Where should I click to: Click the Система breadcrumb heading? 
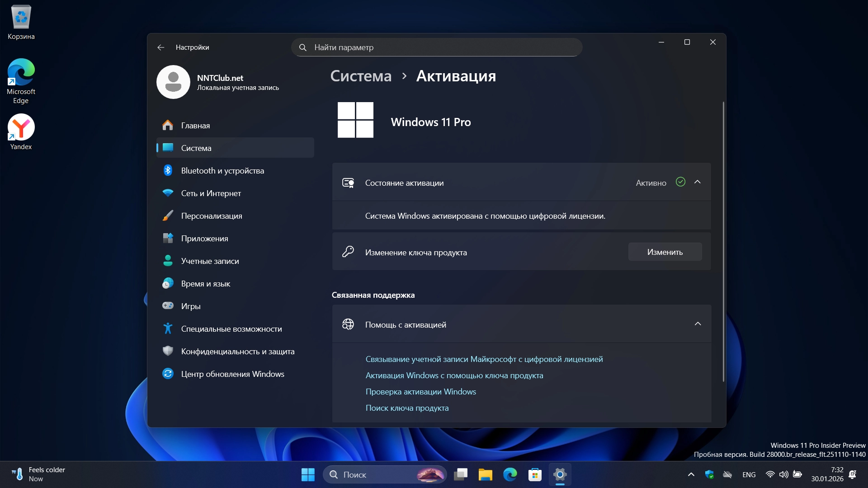361,76
